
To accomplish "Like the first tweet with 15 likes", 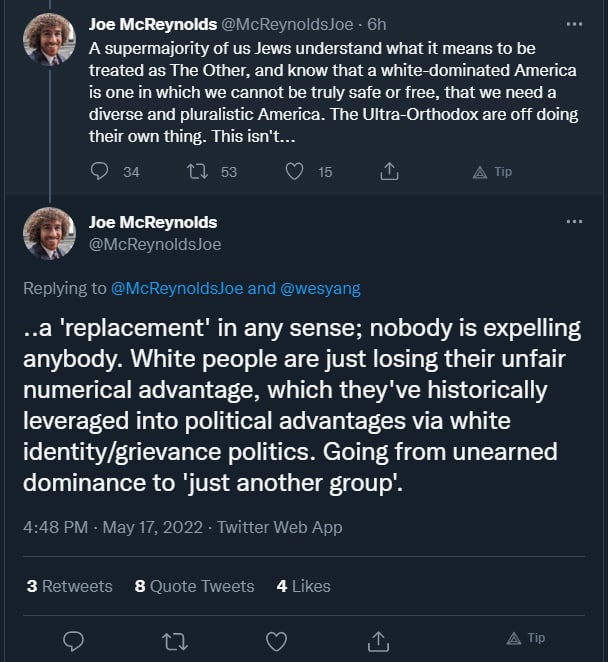I will [x=295, y=172].
